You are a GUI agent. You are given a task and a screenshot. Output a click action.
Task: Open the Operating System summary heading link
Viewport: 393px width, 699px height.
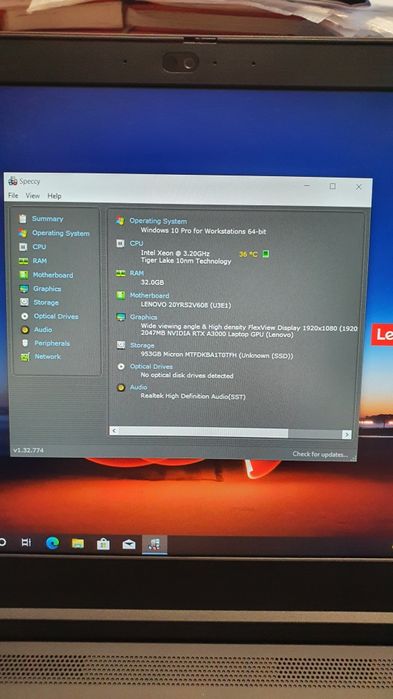click(158, 221)
